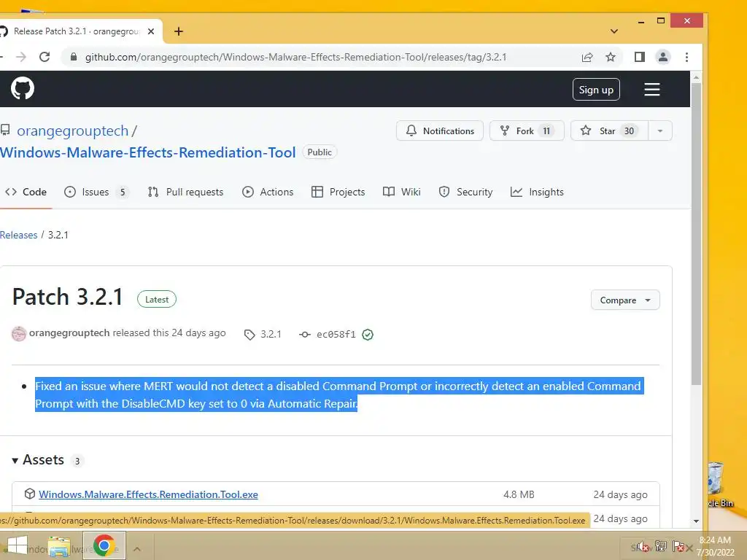The width and height of the screenshot is (747, 560).
Task: Click the Issues counter 5
Action: (x=123, y=192)
